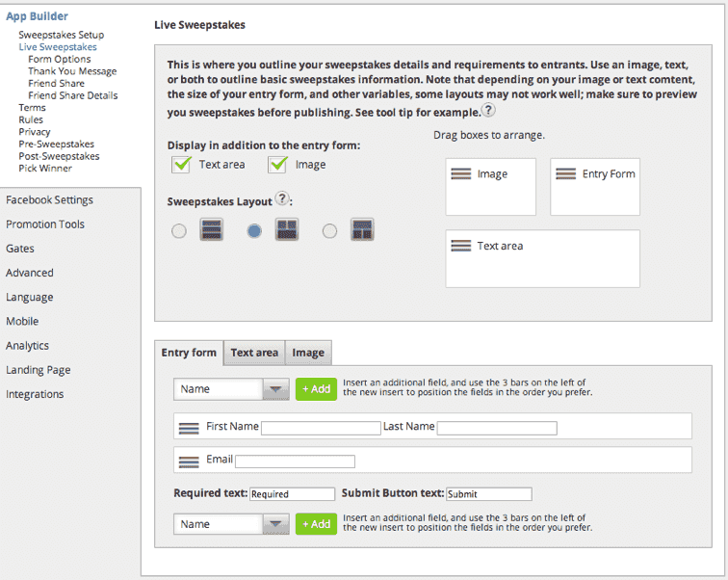Click the Submit Button text field
Image resolution: width=728 pixels, height=580 pixels.
pyautogui.click(x=489, y=494)
